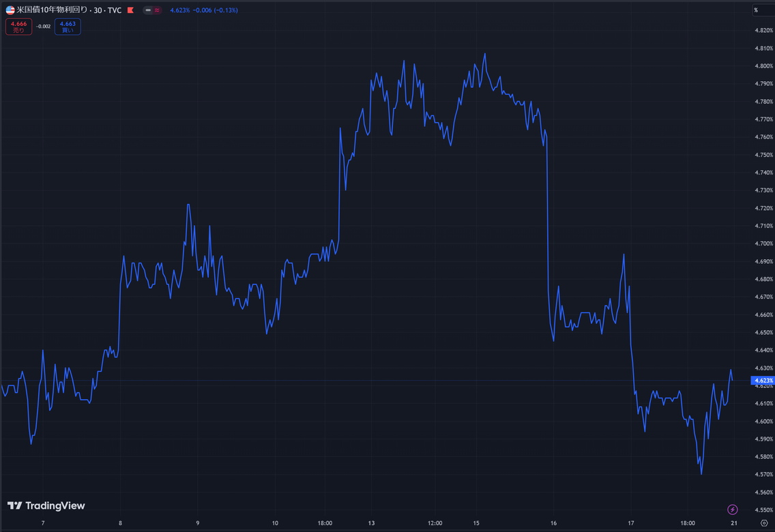Click the 4.700% price axis label
The width and height of the screenshot is (775, 532).
[x=763, y=243]
